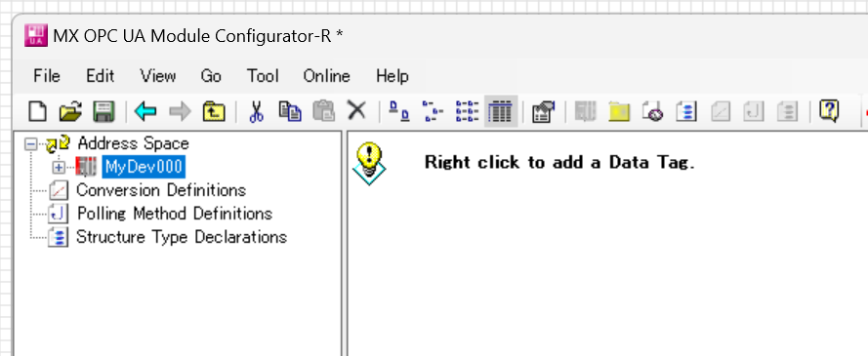This screenshot has width=868, height=356.
Task: Switch to Small Icons view
Action: [x=433, y=111]
